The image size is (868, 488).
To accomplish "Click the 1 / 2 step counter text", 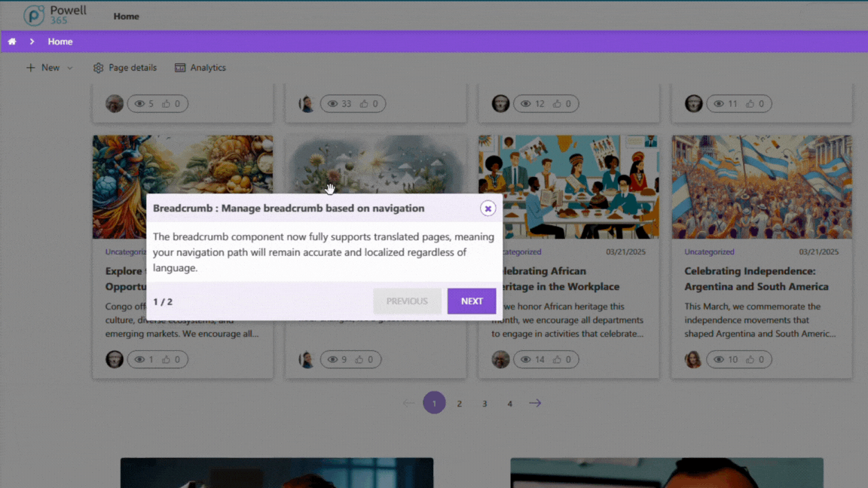I will tap(163, 301).
